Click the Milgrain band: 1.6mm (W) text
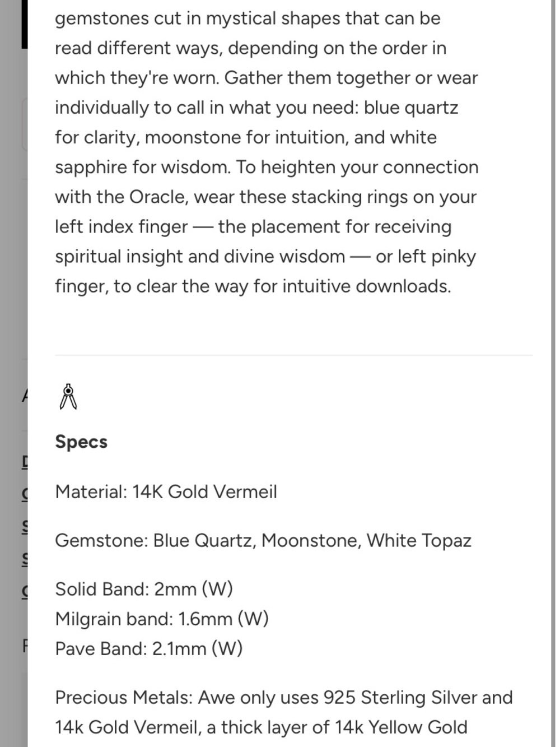The height and width of the screenshot is (747, 560). point(162,619)
